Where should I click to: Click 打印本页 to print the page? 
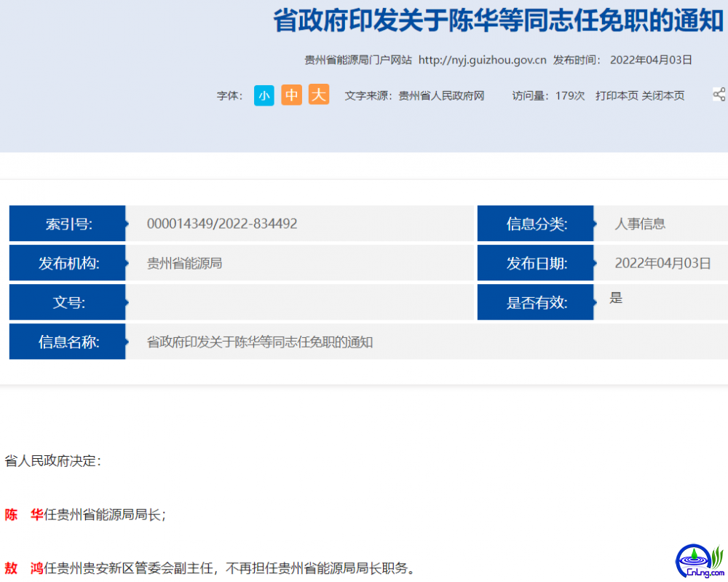click(x=617, y=95)
